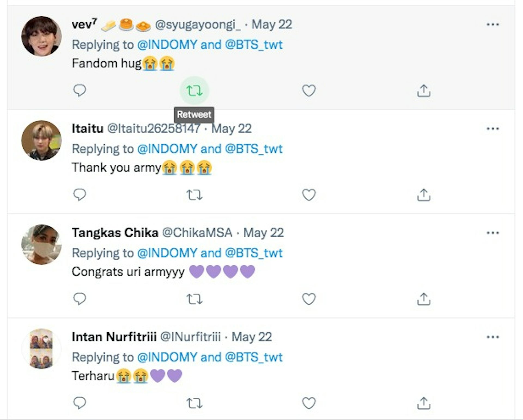Viewport: 523px width, 420px height.
Task: Retweet the "Fandom hug" tweet
Action: (x=194, y=91)
